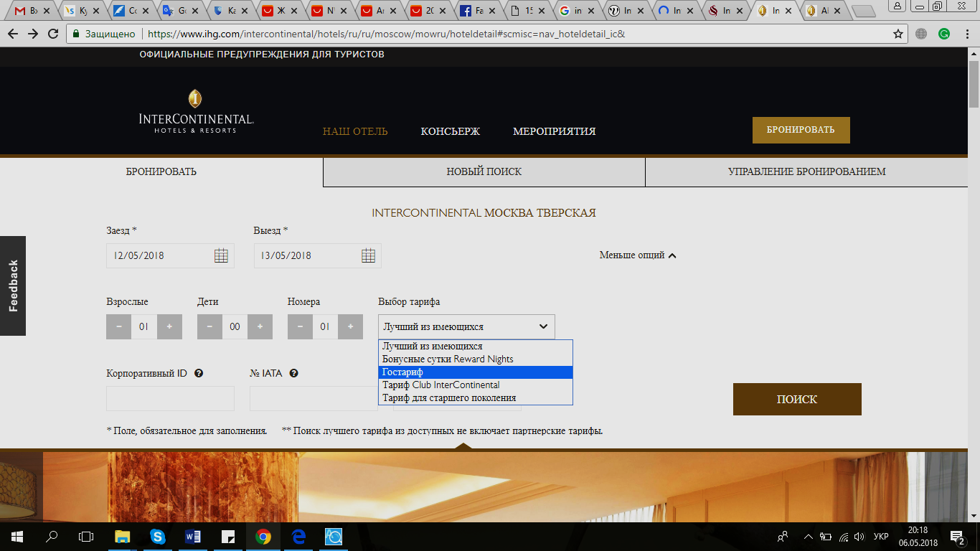Open the check-in date calendar icon
980x551 pixels.
pos(221,255)
